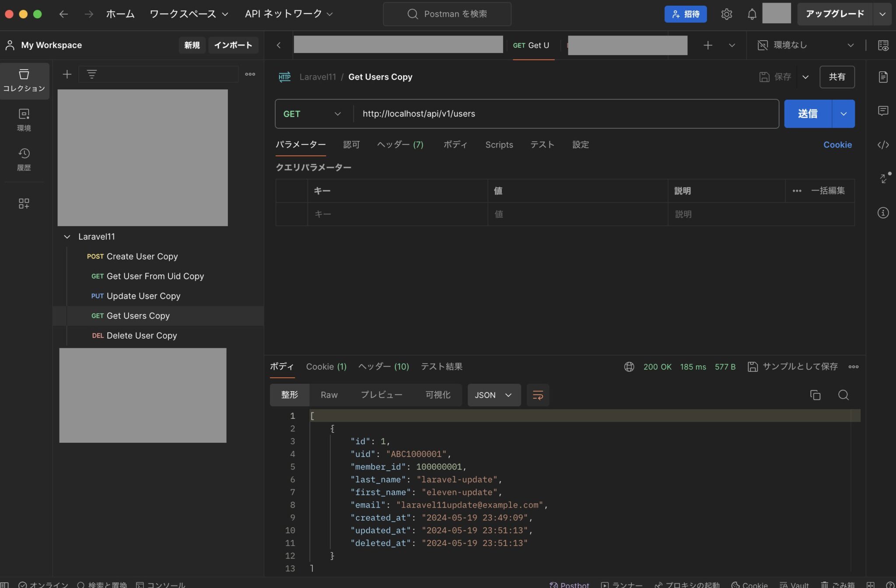Viewport: 896px width, 588px height.
Task: Open the request method dropdown showing GET
Action: (x=312, y=113)
